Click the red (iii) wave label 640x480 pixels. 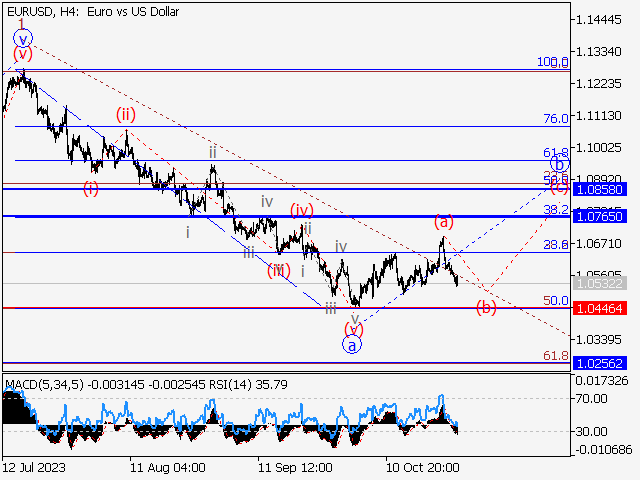[279, 270]
